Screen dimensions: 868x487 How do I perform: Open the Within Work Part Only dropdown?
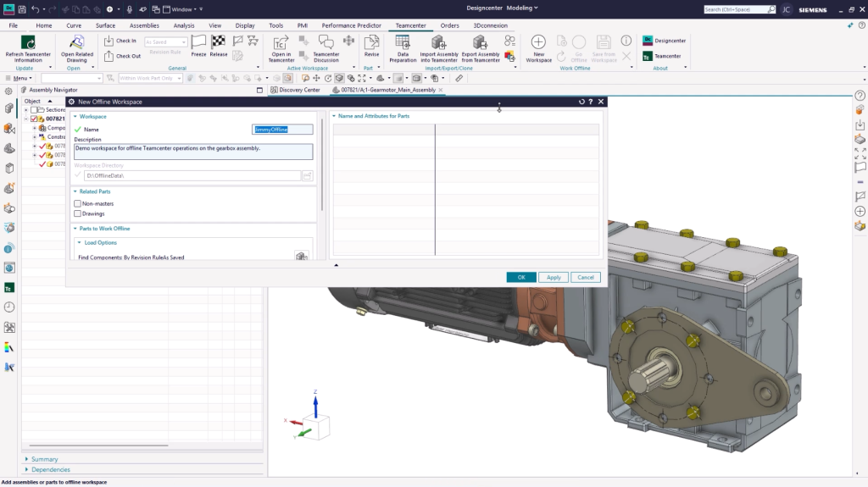click(x=151, y=78)
